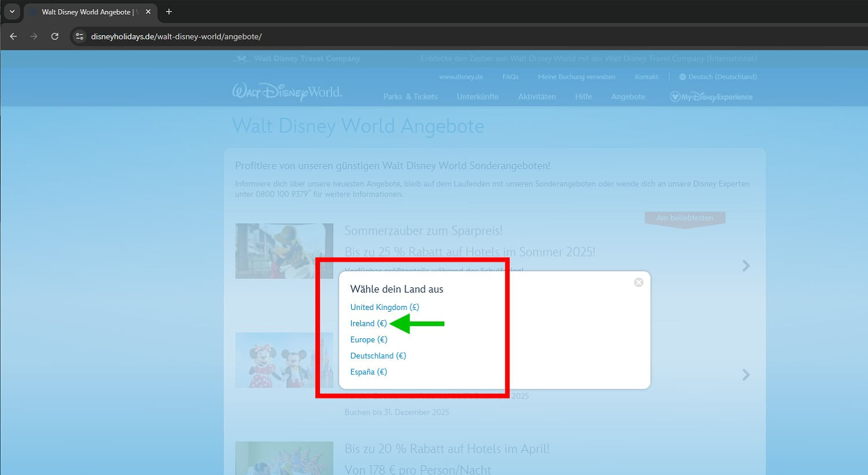The height and width of the screenshot is (475, 868).
Task: Reload the page with refresh icon
Action: pyautogui.click(x=54, y=36)
